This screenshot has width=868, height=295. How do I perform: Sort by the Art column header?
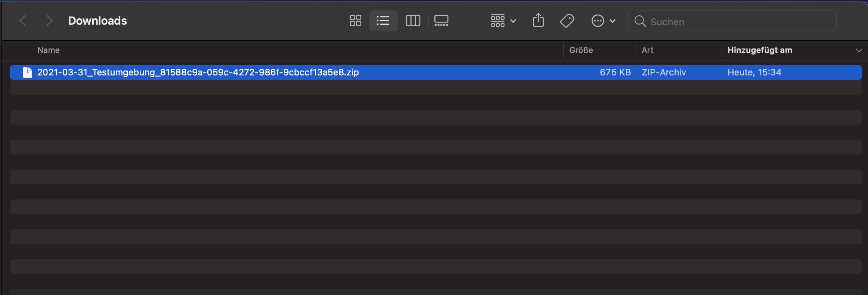[647, 50]
